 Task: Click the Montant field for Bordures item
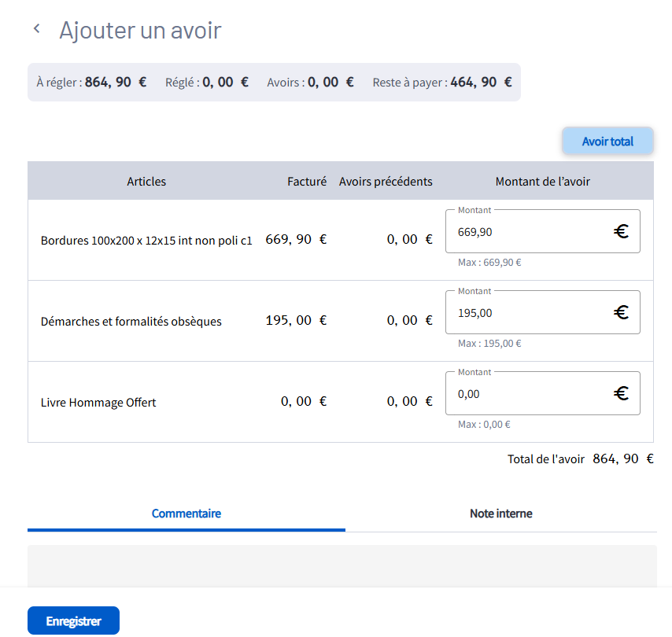(527, 232)
